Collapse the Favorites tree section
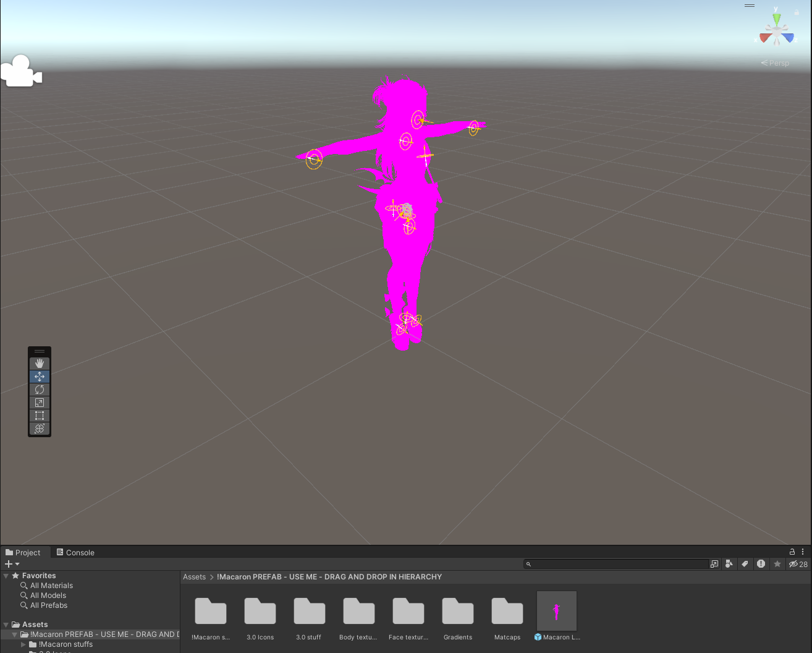The image size is (812, 653). pos(6,576)
